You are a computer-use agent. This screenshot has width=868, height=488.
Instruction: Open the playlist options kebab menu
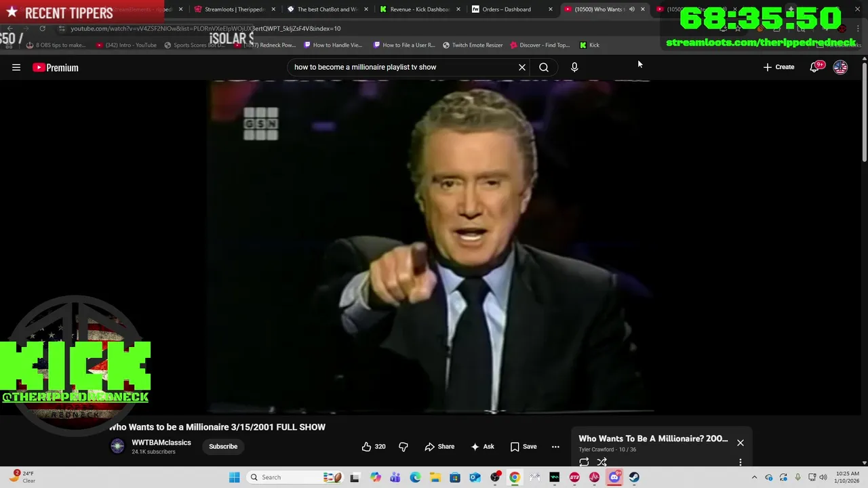741,462
